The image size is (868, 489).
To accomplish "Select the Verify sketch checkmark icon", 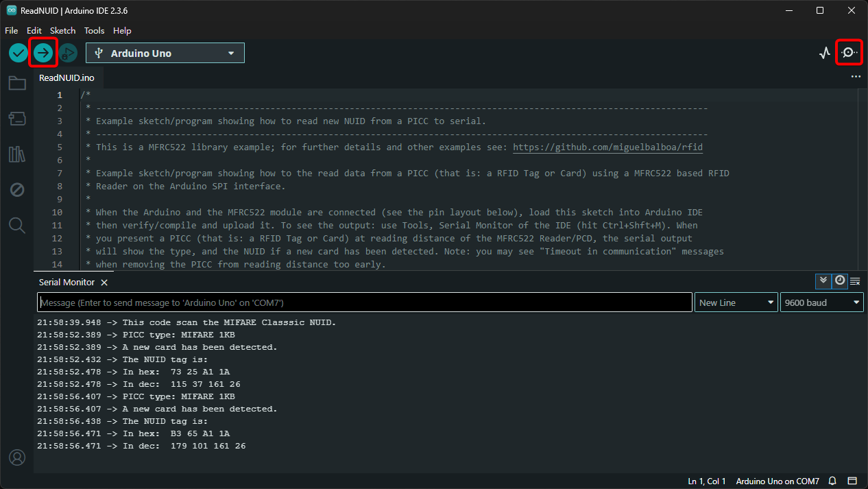I will (18, 52).
